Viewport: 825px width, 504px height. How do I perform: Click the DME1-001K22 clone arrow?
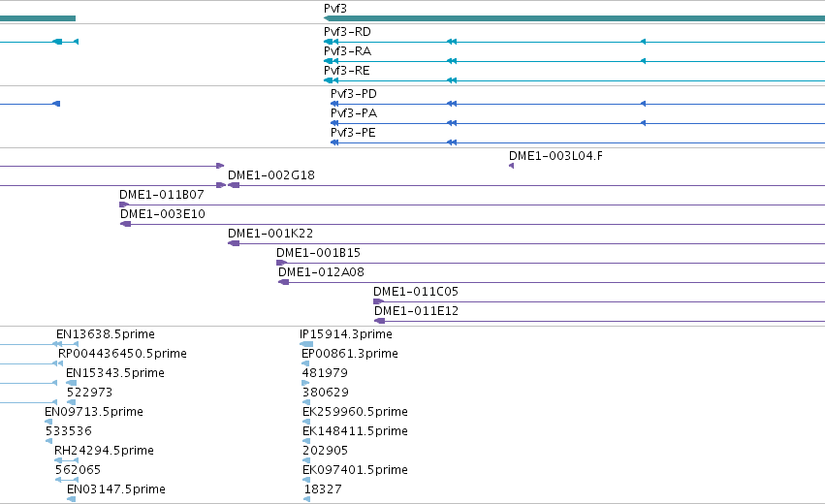[234, 243]
